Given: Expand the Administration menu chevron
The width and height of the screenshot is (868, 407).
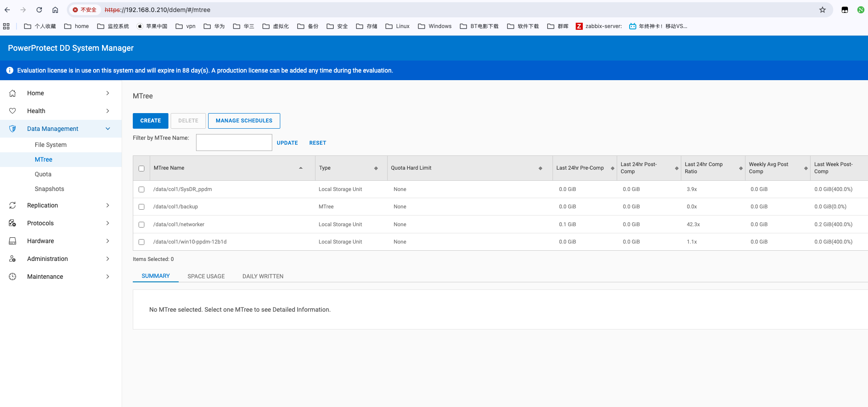Looking at the screenshot, I should click(108, 259).
